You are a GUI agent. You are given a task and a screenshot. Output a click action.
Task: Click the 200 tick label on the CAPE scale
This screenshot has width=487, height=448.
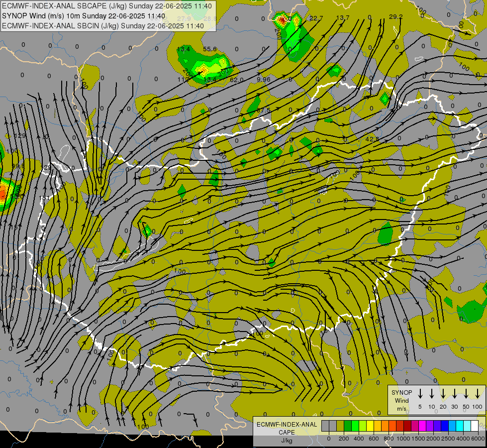point(344,439)
